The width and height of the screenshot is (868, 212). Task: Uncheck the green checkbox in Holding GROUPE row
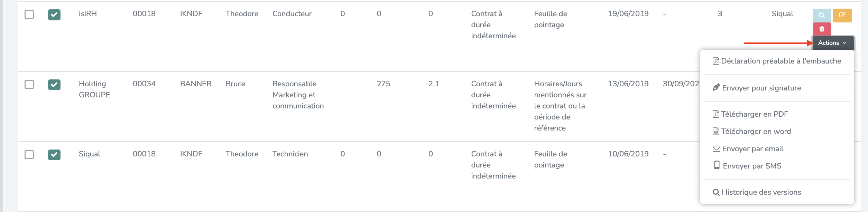click(x=54, y=85)
